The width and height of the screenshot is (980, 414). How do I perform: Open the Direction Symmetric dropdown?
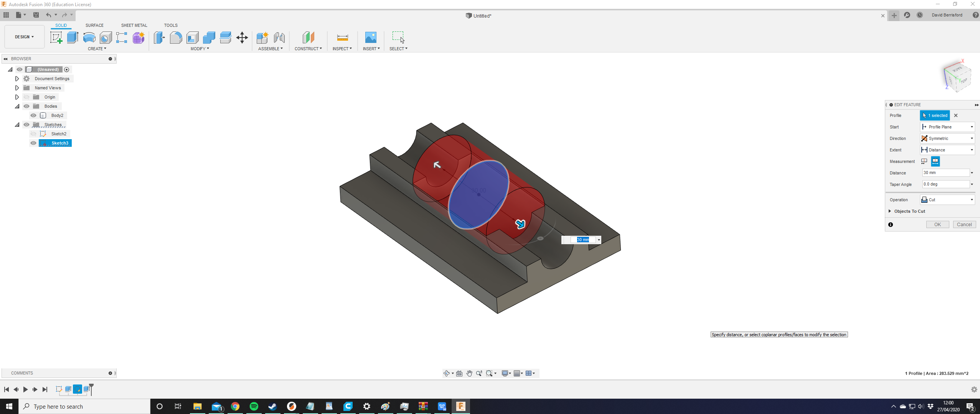click(947, 138)
